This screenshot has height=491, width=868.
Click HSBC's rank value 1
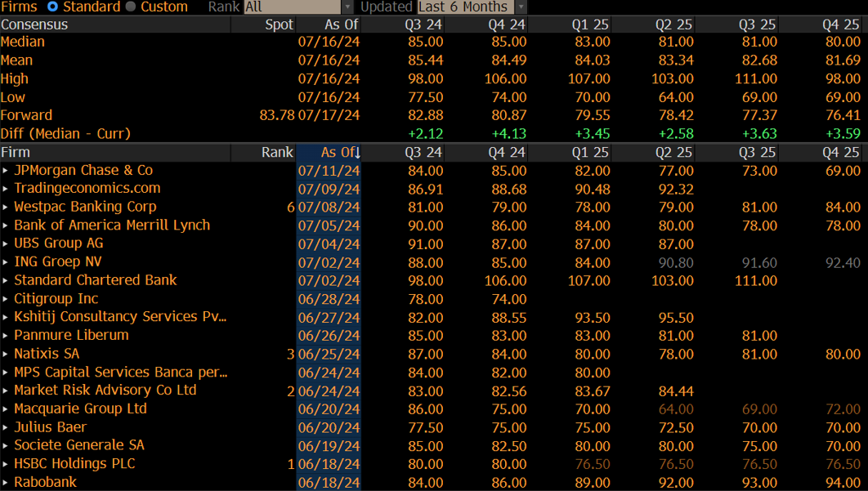coord(291,463)
